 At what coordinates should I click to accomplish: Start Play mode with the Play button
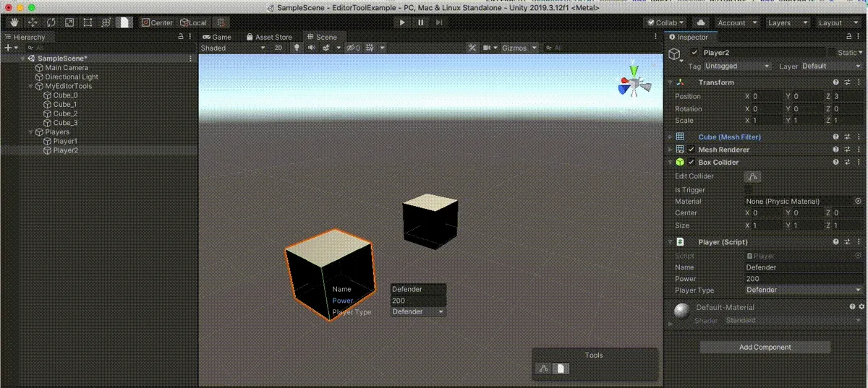[402, 22]
